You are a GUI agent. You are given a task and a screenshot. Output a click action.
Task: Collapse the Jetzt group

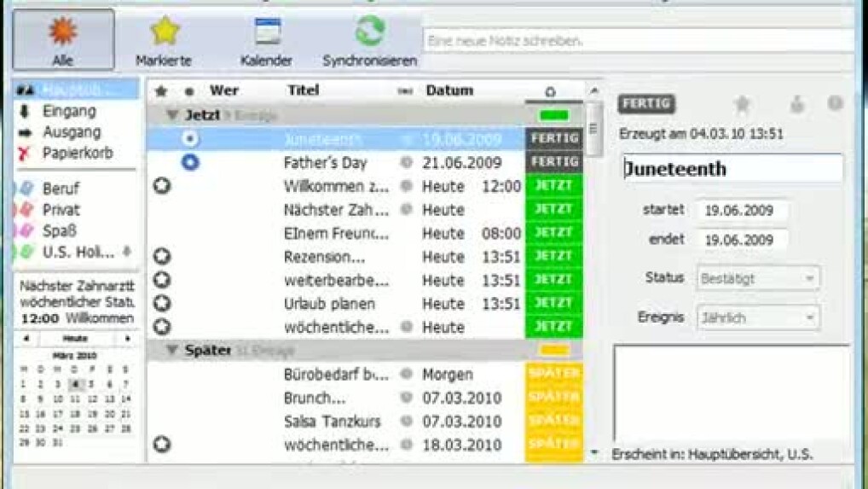172,115
